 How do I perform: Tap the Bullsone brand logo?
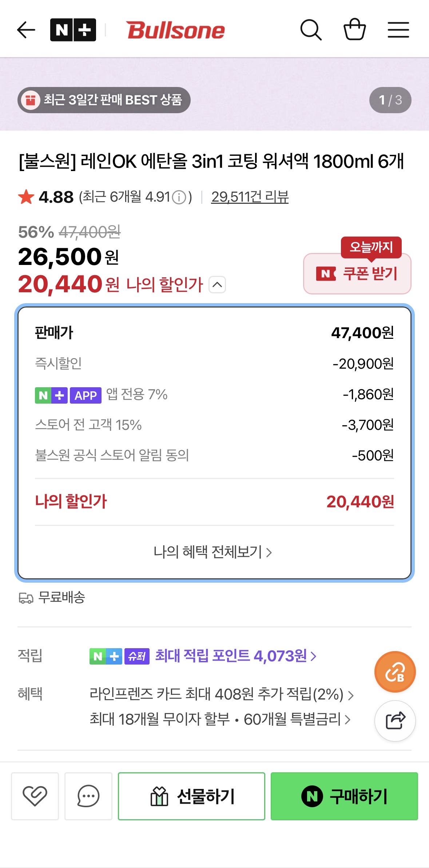click(176, 30)
